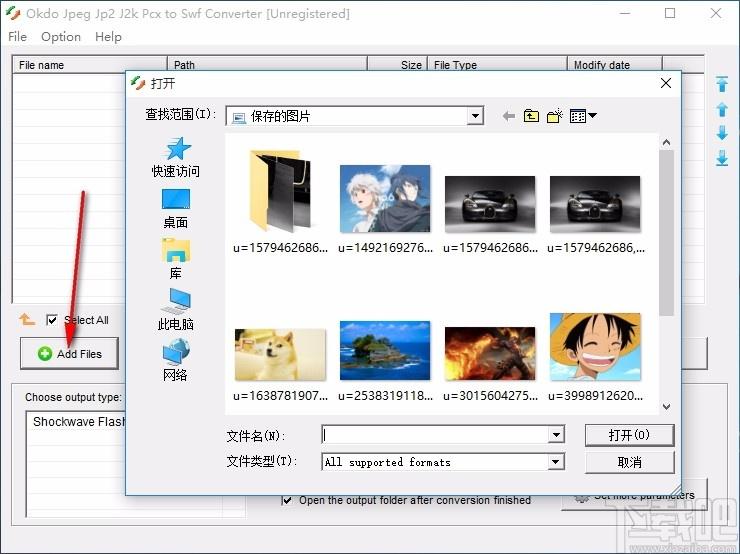
Task: Click the Path column header
Action: pos(267,65)
